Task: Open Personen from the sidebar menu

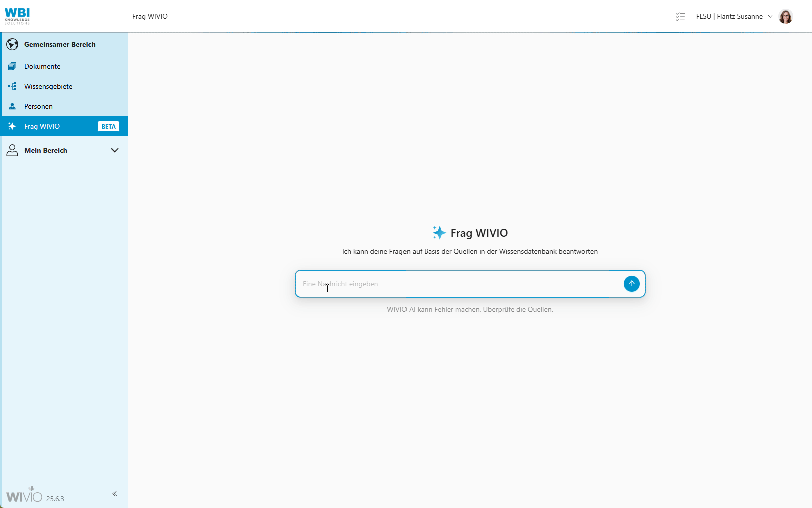Action: pos(38,106)
